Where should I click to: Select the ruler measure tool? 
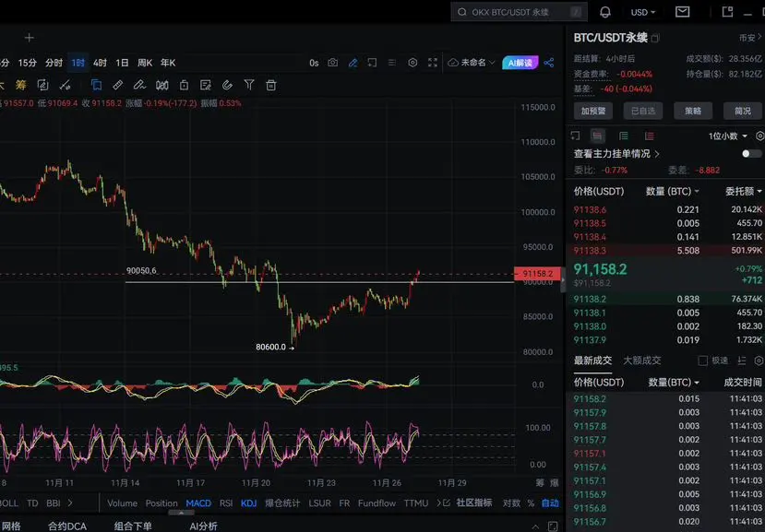(118, 86)
